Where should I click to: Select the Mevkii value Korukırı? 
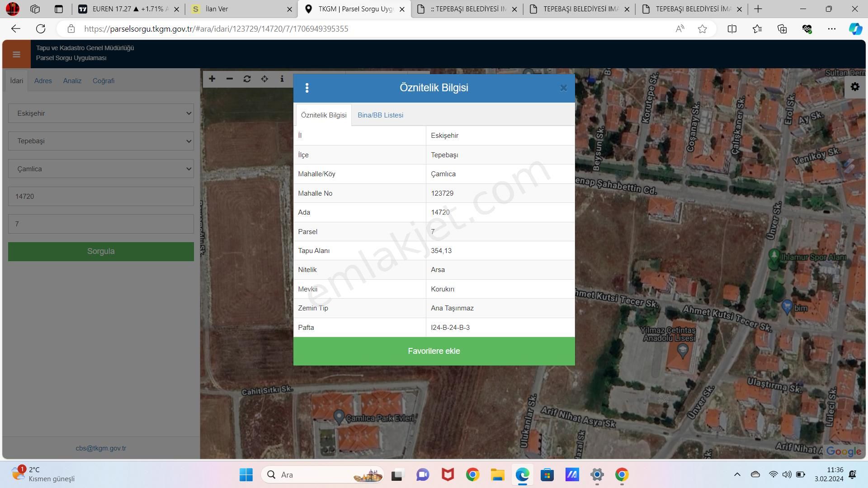pyautogui.click(x=443, y=289)
